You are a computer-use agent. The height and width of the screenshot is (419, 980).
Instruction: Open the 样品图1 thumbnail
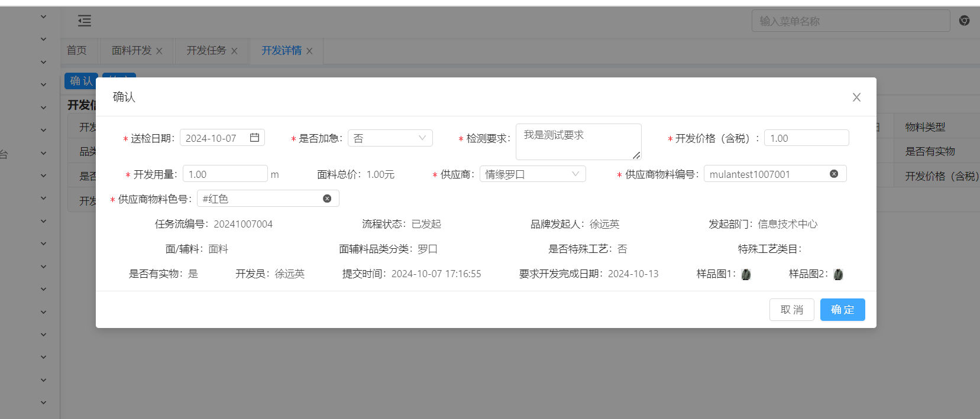[x=746, y=274]
